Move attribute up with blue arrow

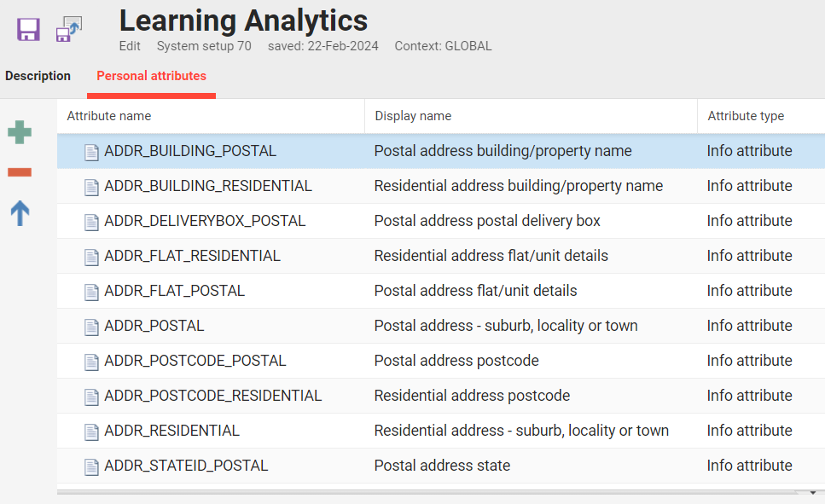click(20, 213)
